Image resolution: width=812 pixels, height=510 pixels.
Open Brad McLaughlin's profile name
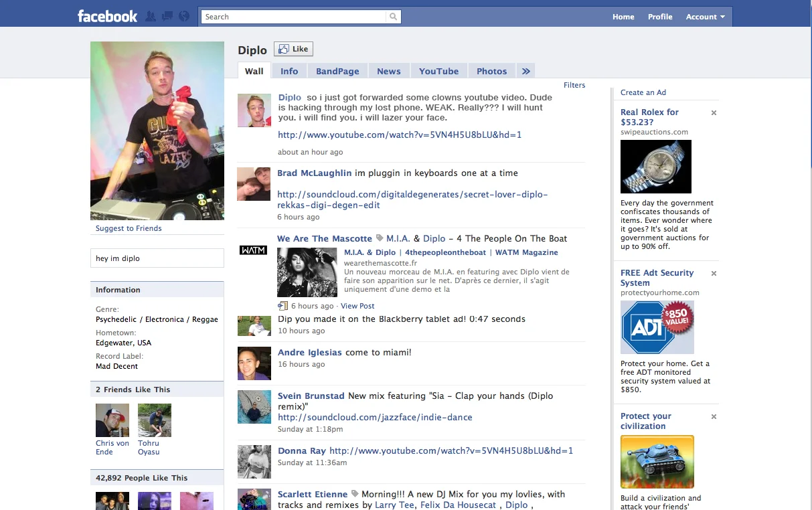[x=315, y=173]
